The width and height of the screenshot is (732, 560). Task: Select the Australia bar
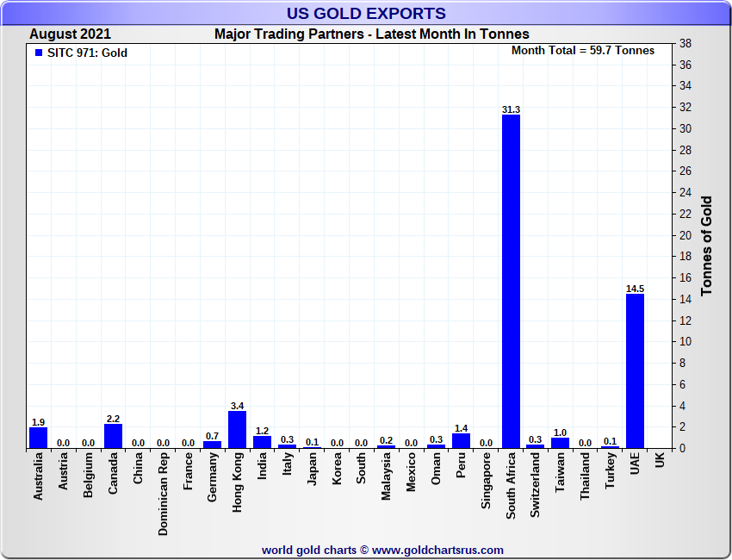pyautogui.click(x=38, y=439)
